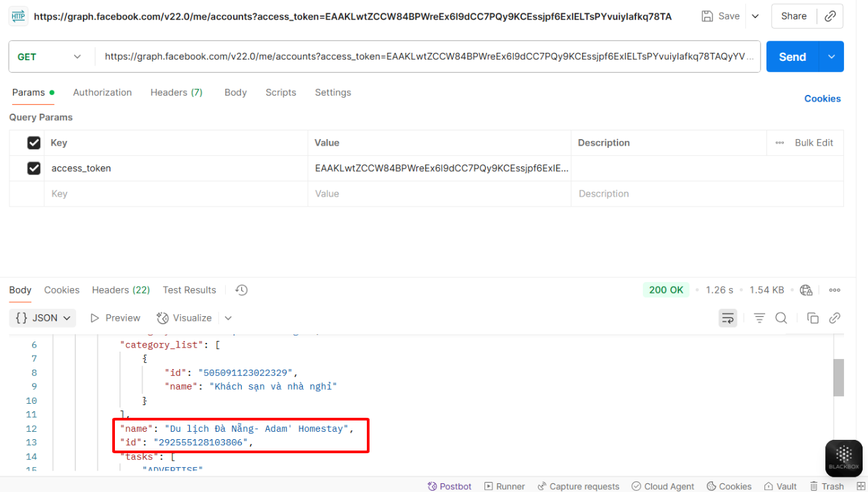Image resolution: width=868 pixels, height=492 pixels.
Task: Click the id value "292555128103806"
Action: click(x=200, y=443)
